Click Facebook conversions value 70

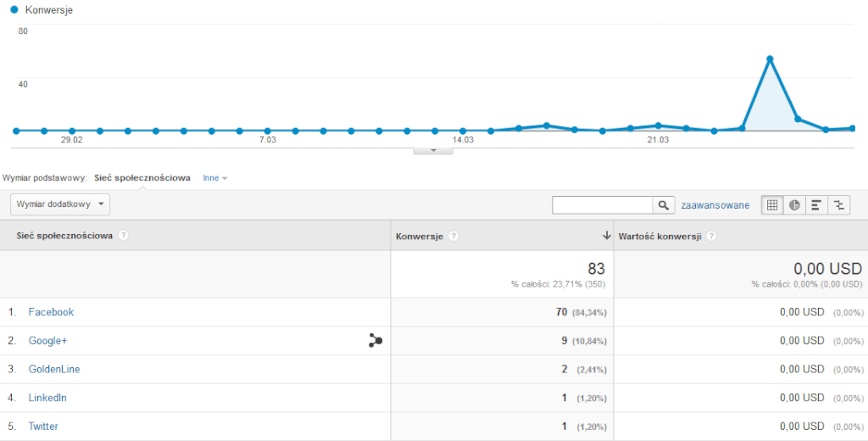pyautogui.click(x=561, y=312)
